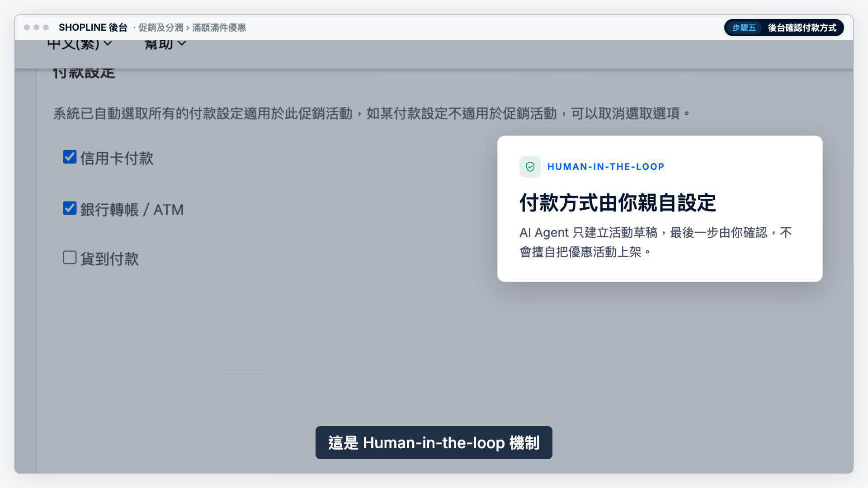Click the 貨到付款 label text
This screenshot has height=488, width=868.
coord(109,259)
